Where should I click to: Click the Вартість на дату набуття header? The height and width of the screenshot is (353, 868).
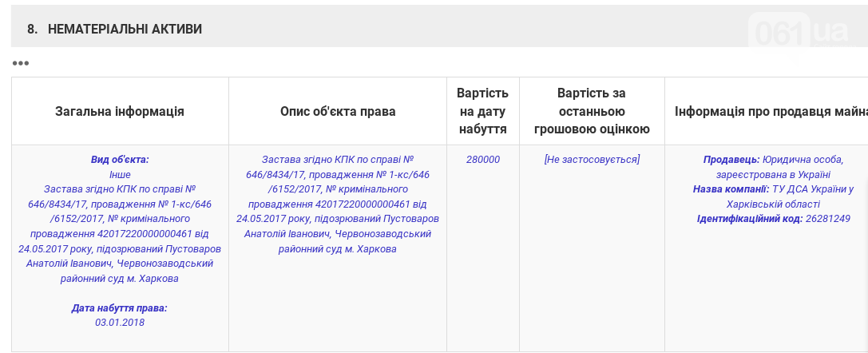coord(483,111)
